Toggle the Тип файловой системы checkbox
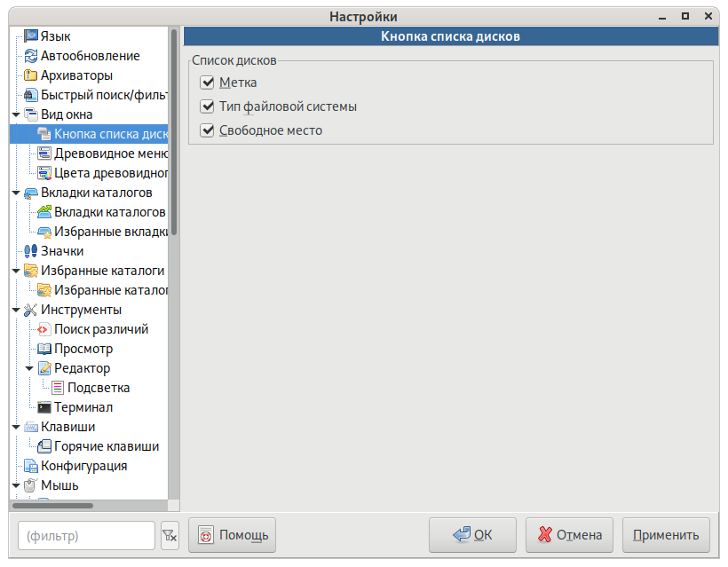Screen dimensions: 728x567 coord(208,106)
